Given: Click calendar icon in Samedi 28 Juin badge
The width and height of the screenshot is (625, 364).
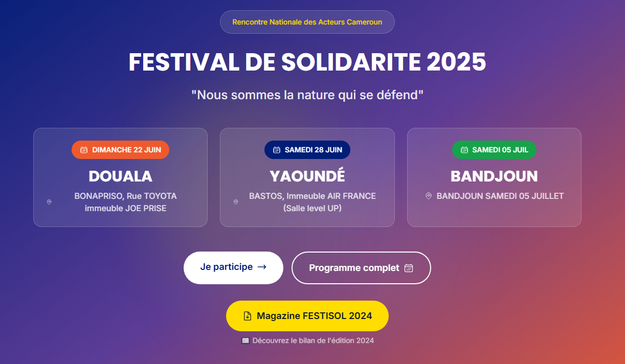Looking at the screenshot, I should coord(277,150).
